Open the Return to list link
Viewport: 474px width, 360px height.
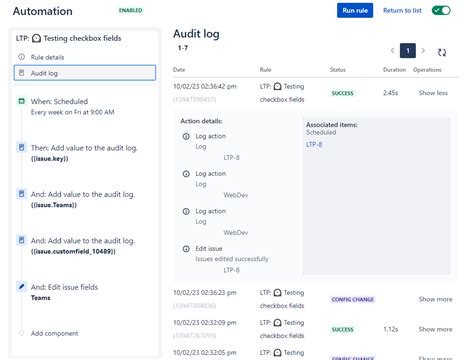[x=402, y=11]
